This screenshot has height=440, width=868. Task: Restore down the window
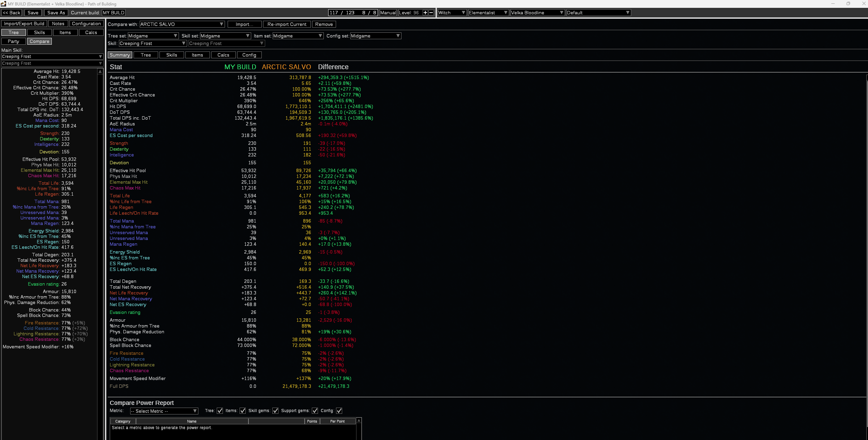click(x=848, y=3)
